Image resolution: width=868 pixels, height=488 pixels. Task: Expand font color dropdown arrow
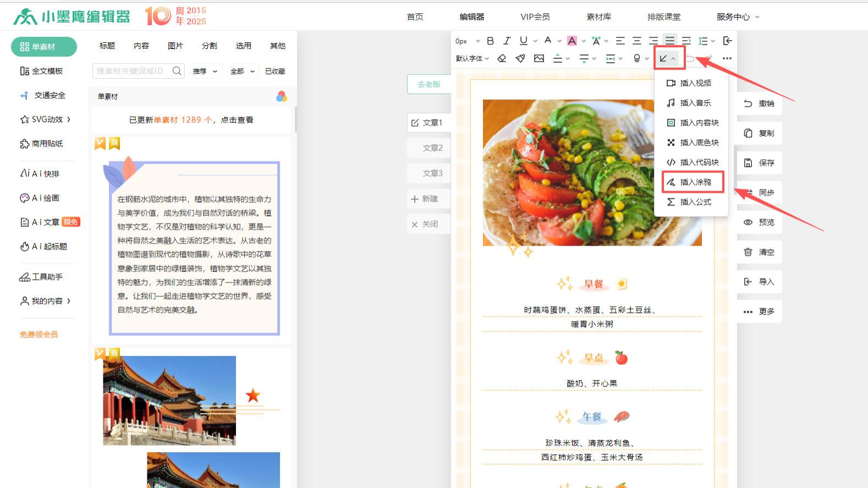(559, 41)
